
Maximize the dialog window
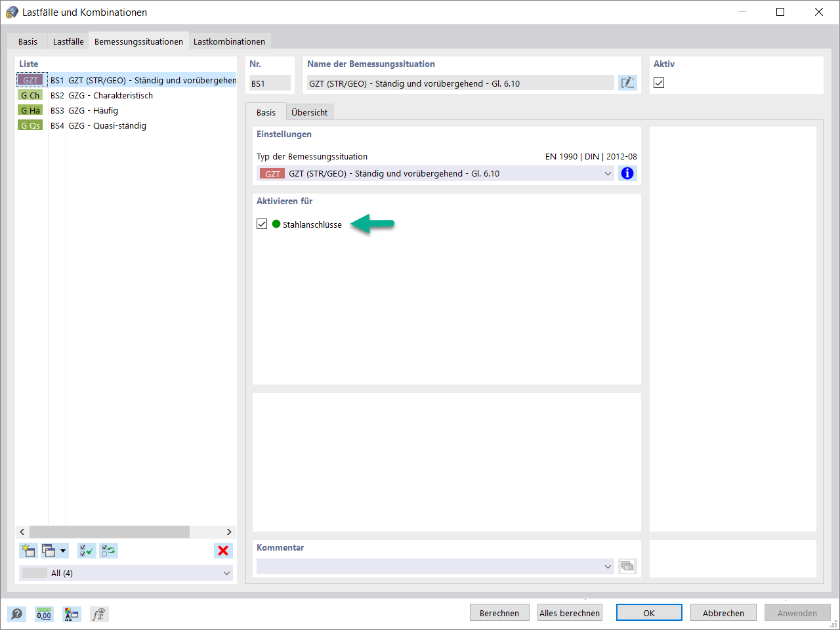[780, 12]
